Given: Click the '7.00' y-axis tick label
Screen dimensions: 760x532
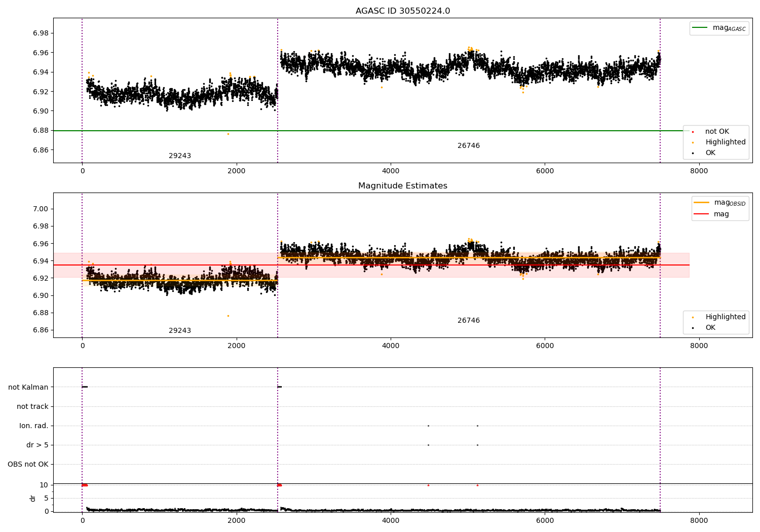Looking at the screenshot, I should point(41,209).
